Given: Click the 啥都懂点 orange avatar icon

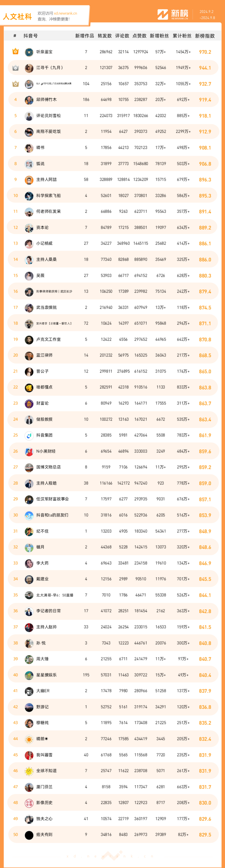Looking at the screenshot, I should click(x=29, y=388).
